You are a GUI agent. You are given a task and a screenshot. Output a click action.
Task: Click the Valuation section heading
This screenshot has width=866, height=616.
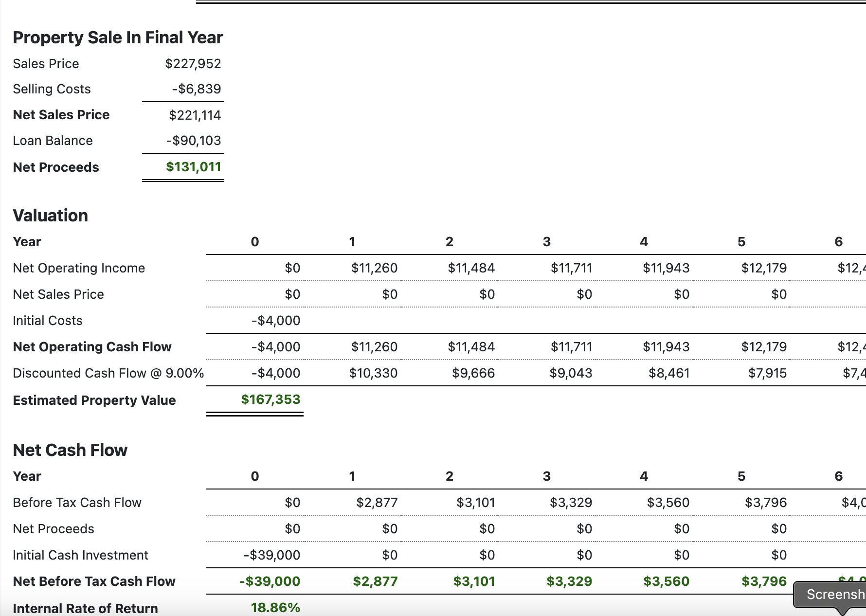pyautogui.click(x=51, y=216)
